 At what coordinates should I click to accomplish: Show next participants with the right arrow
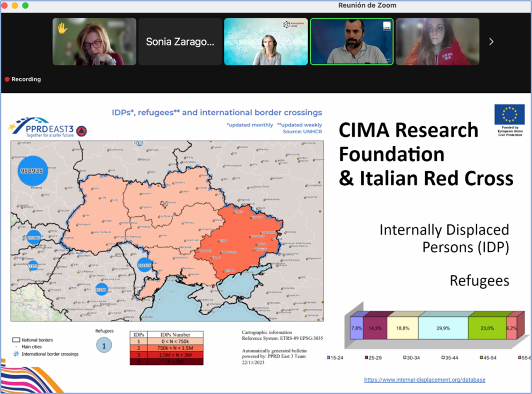coord(491,42)
